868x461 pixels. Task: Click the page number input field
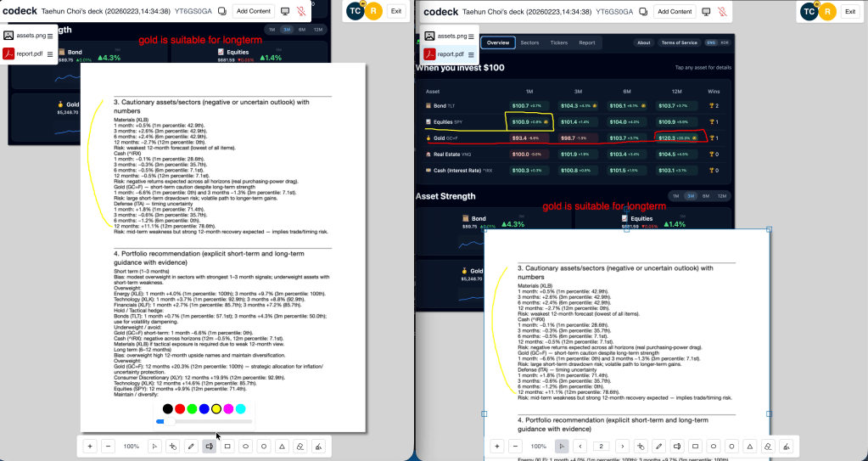point(601,446)
